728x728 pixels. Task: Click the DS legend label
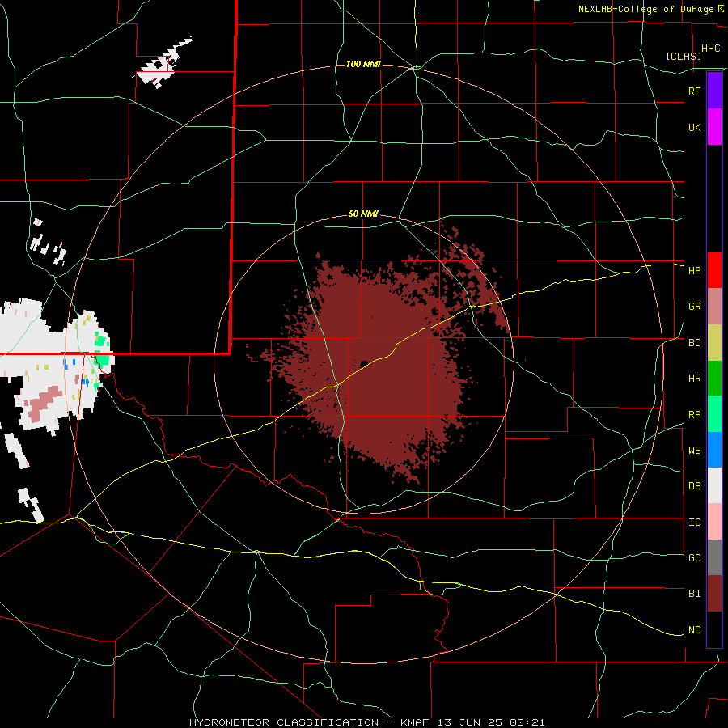tap(695, 486)
